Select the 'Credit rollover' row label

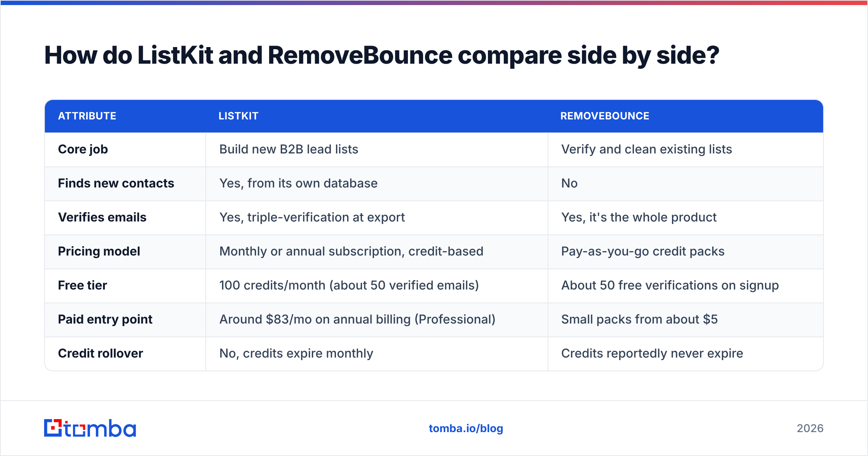(x=101, y=353)
